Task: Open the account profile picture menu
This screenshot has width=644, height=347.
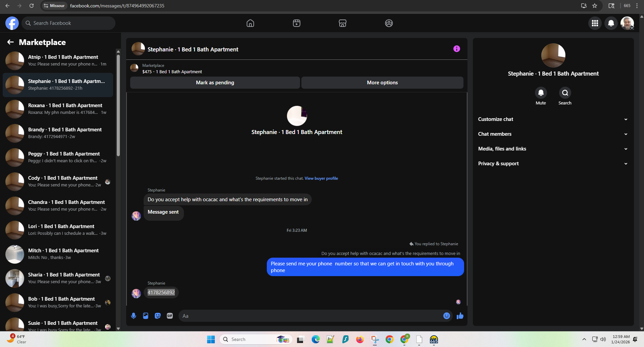Action: click(627, 23)
